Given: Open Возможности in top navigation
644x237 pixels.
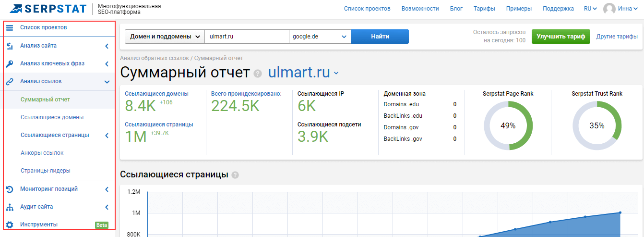Looking at the screenshot, I should coord(420,9).
